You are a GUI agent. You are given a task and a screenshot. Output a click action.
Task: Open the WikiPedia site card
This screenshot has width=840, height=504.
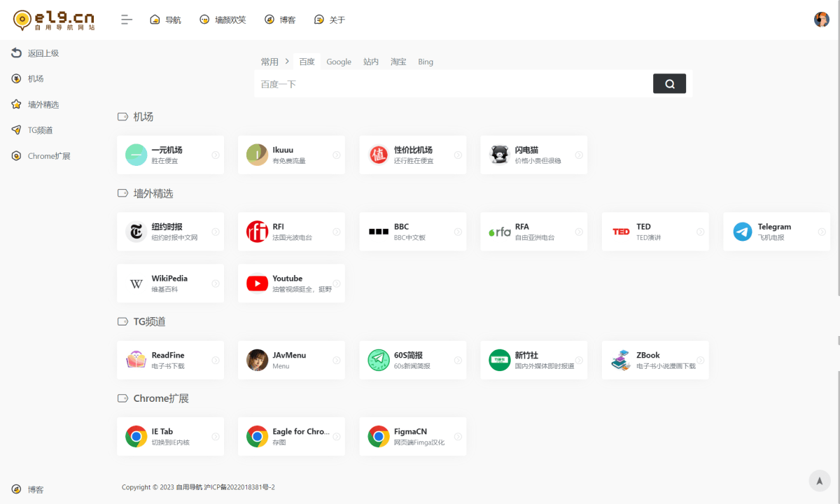coord(170,283)
